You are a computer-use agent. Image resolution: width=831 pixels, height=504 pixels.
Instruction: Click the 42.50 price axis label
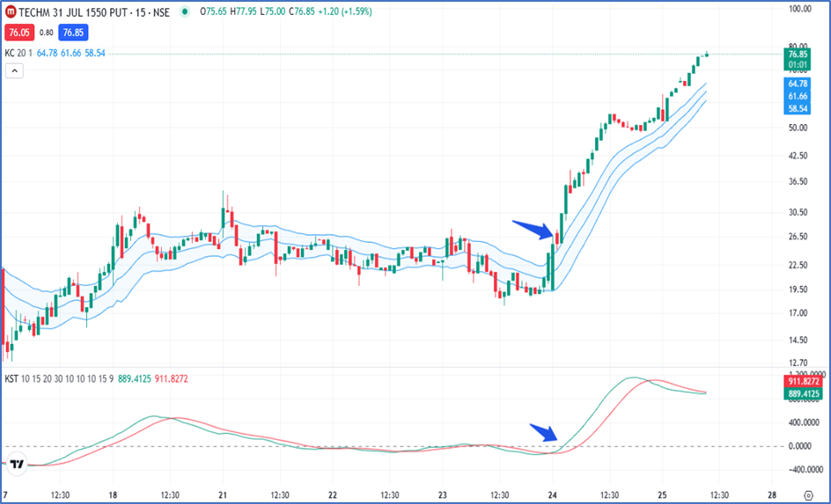pyautogui.click(x=798, y=156)
